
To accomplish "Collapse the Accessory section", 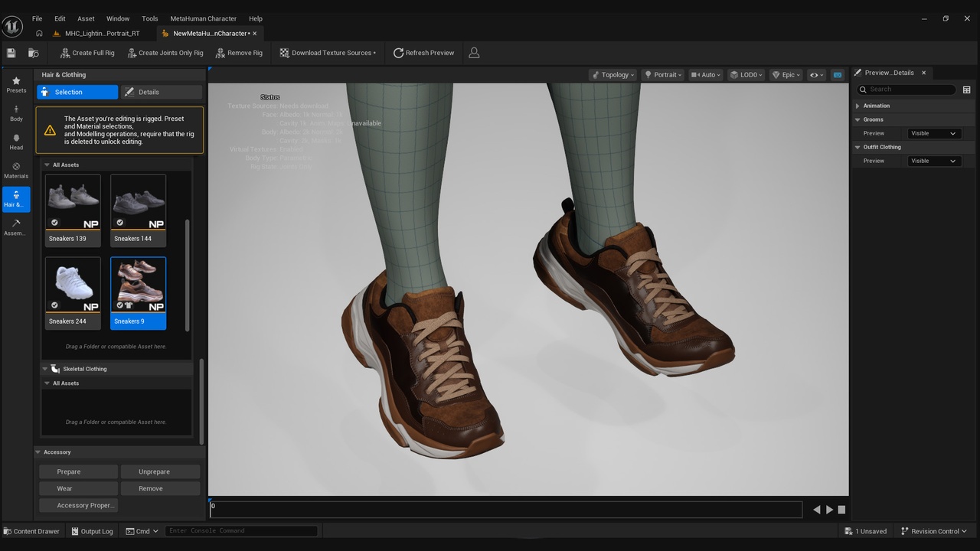I will (38, 452).
